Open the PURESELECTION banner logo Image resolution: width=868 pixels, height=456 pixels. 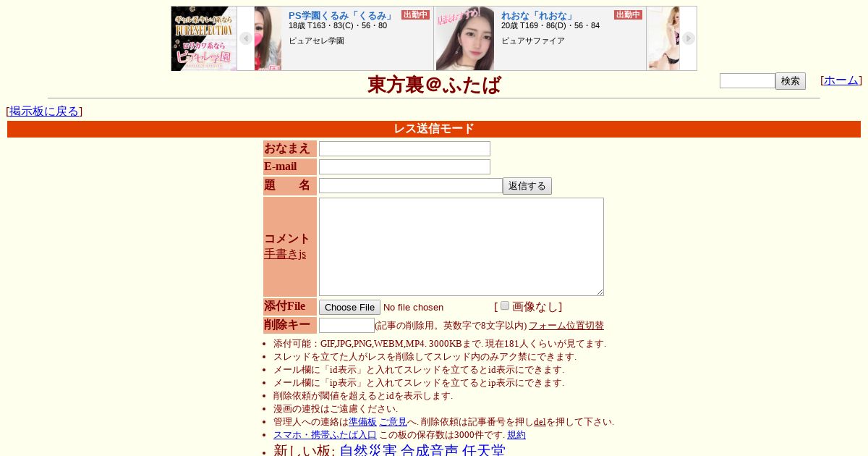pos(204,38)
